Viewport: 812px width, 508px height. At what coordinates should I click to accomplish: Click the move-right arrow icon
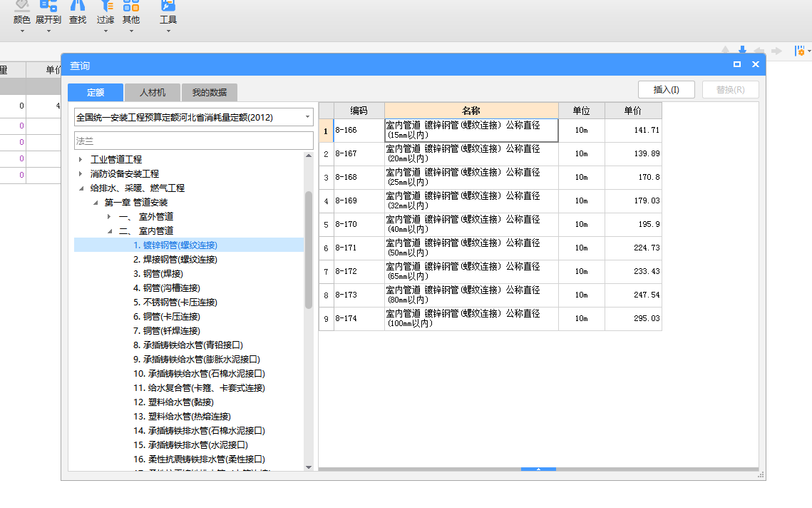coord(776,50)
